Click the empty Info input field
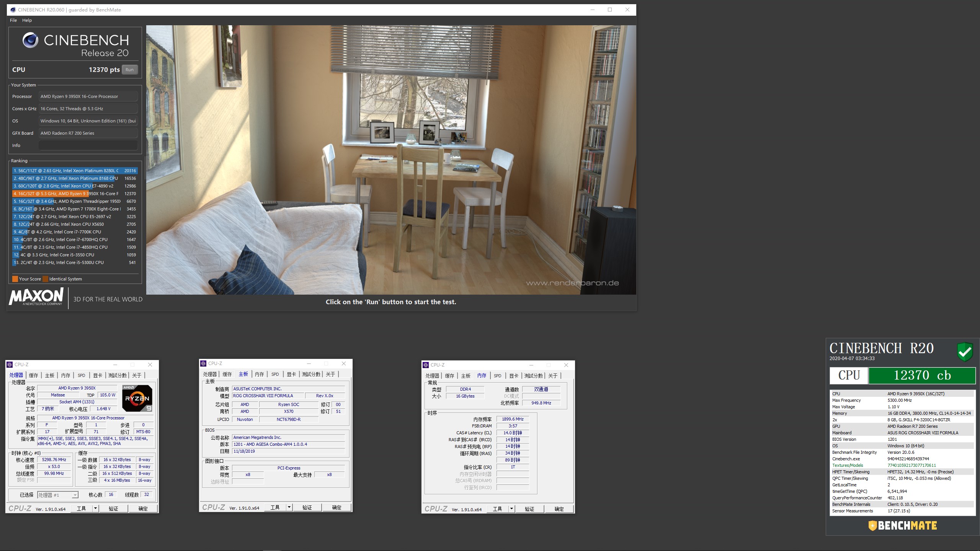 pos(88,145)
